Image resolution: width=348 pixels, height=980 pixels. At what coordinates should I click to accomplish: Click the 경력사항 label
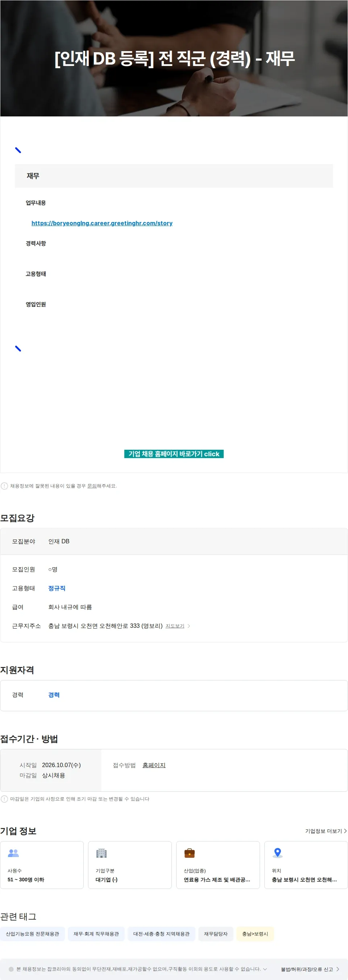click(x=36, y=243)
